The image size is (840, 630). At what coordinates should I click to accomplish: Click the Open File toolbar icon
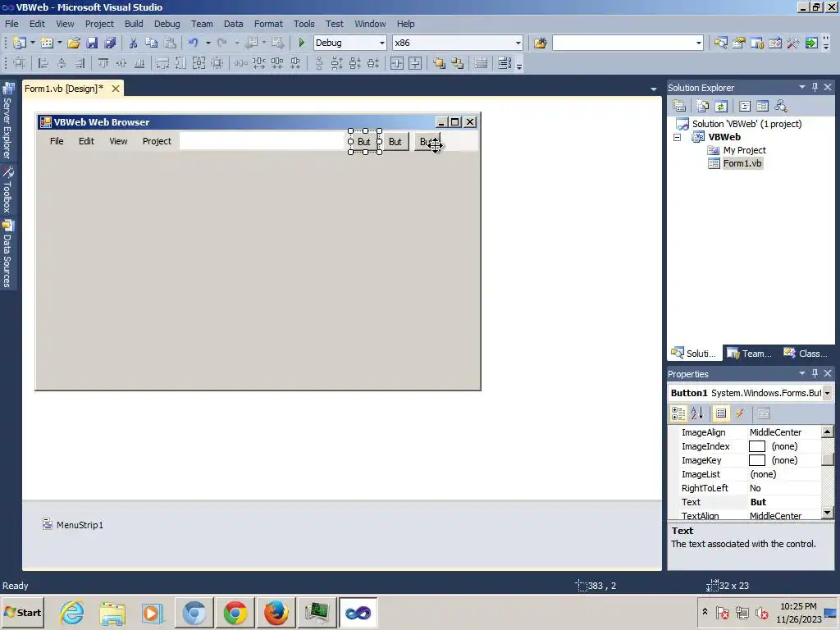[x=74, y=43]
